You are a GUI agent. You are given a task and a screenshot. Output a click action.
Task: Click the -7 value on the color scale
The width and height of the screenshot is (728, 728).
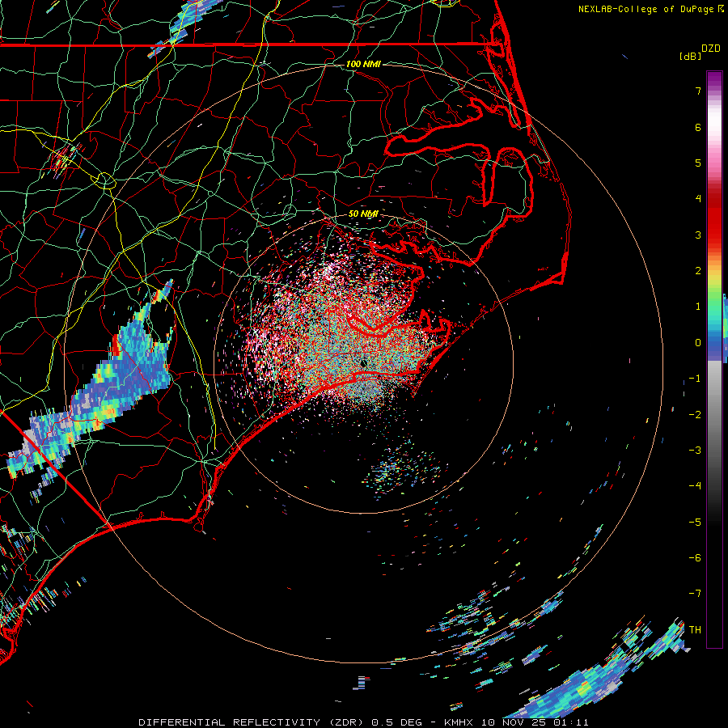tap(695, 594)
